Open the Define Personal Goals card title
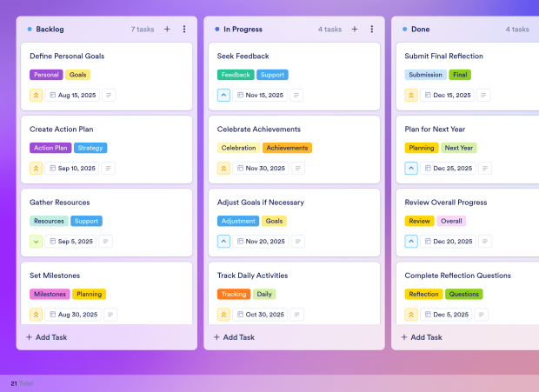The height and width of the screenshot is (392, 539). point(67,56)
